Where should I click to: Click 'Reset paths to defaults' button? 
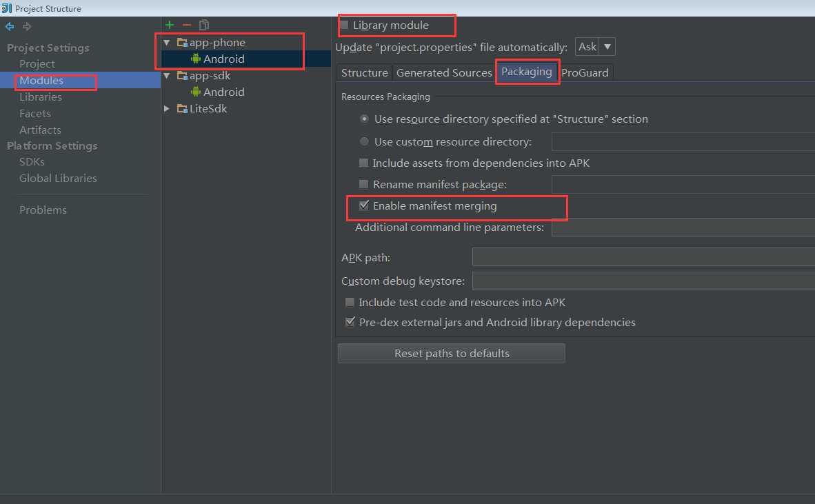click(451, 353)
